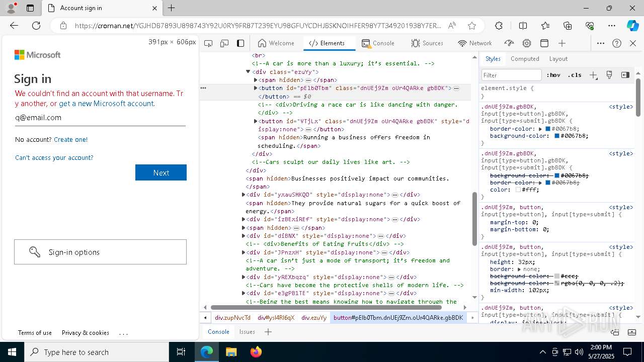Click get a new Microsoft account link

point(106,104)
